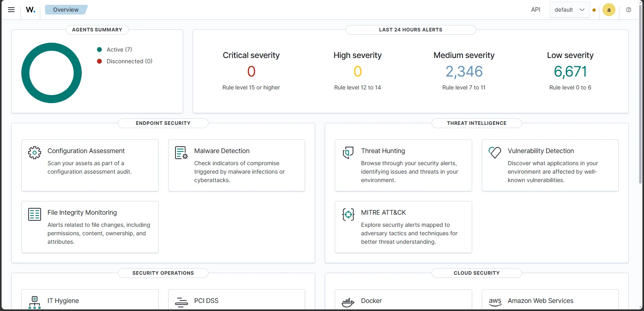Image resolution: width=644 pixels, height=311 pixels.
Task: Click the green agents donut chart
Action: (x=52, y=73)
